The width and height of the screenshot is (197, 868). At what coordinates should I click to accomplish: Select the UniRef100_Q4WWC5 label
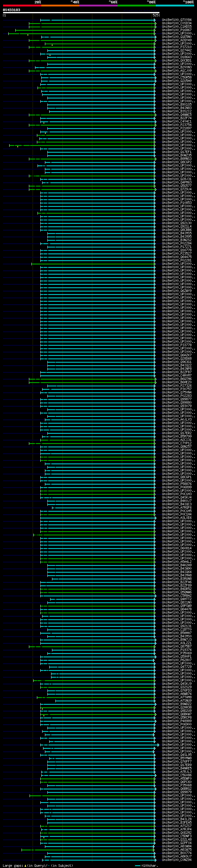pyautogui.click(x=177, y=115)
